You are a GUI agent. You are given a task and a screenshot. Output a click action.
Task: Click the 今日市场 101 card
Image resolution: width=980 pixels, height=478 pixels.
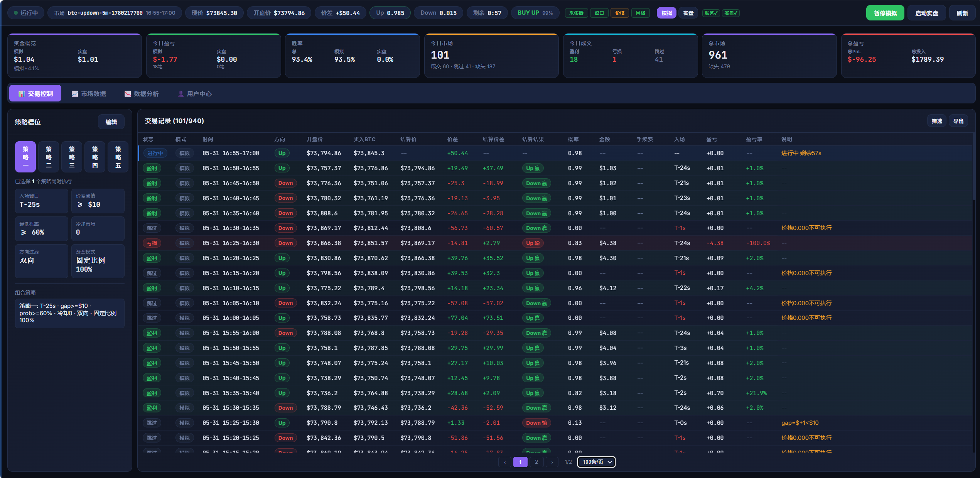pos(491,56)
